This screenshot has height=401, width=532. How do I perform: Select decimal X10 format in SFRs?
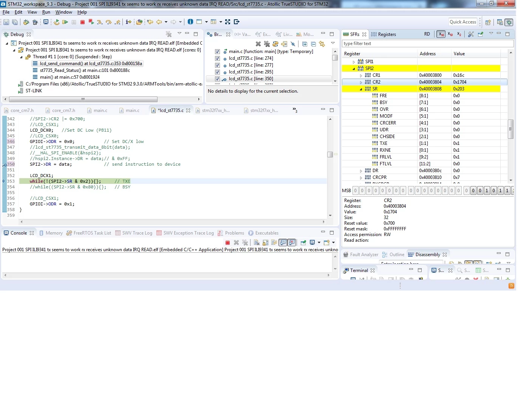click(x=450, y=34)
